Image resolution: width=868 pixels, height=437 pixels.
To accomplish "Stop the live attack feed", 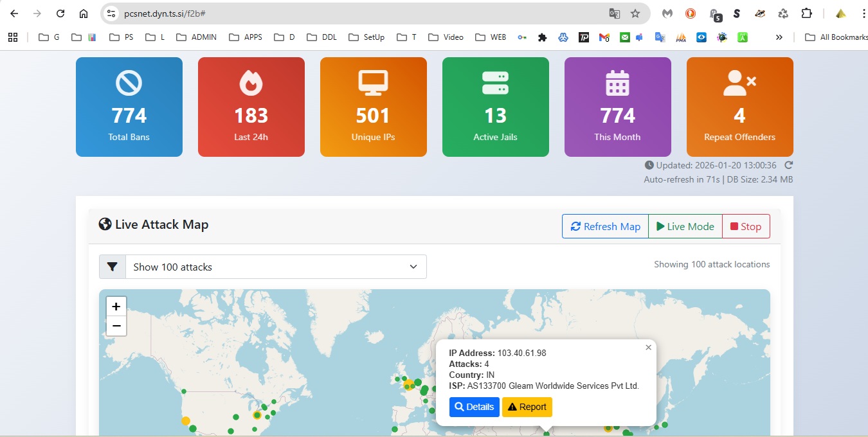I will pos(746,226).
